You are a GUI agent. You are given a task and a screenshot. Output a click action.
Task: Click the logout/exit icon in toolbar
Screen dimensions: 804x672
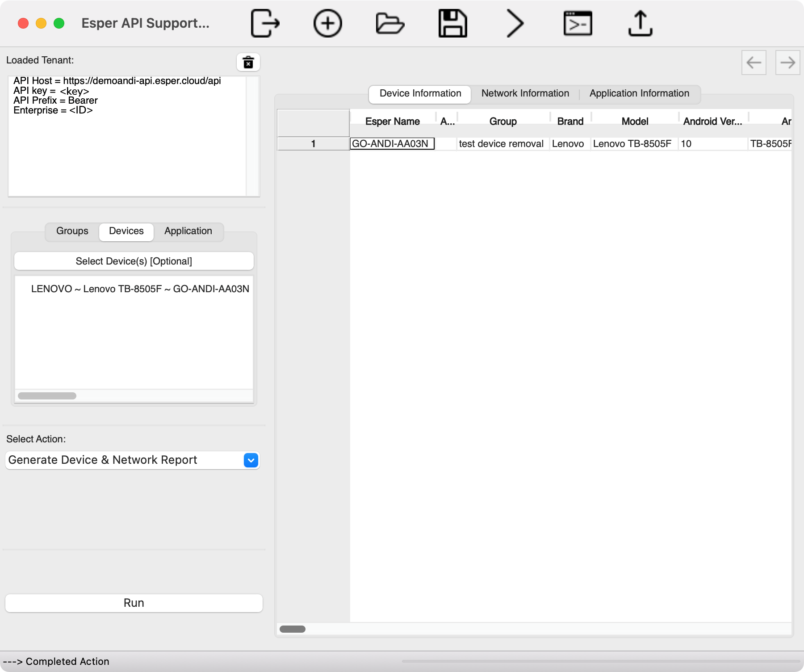265,23
